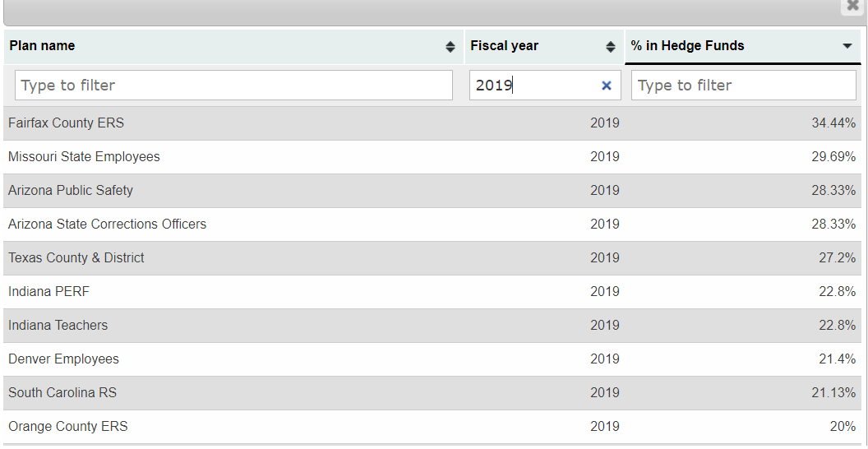868x449 pixels.
Task: Click the 21.4% hedge fund value
Action: pos(838,359)
